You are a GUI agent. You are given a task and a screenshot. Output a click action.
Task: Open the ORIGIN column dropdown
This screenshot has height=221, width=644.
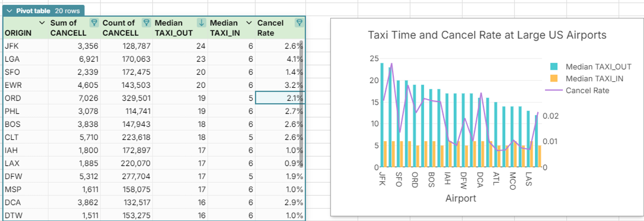click(x=42, y=23)
